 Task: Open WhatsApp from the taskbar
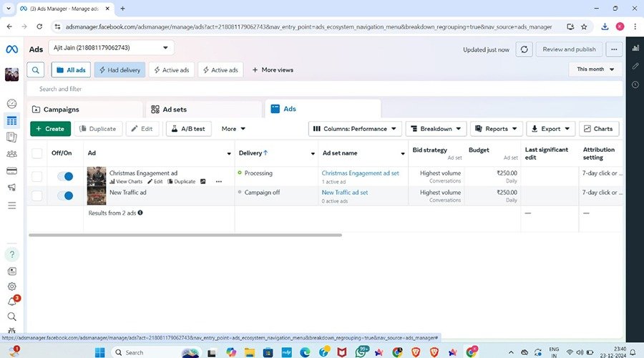pos(362,352)
